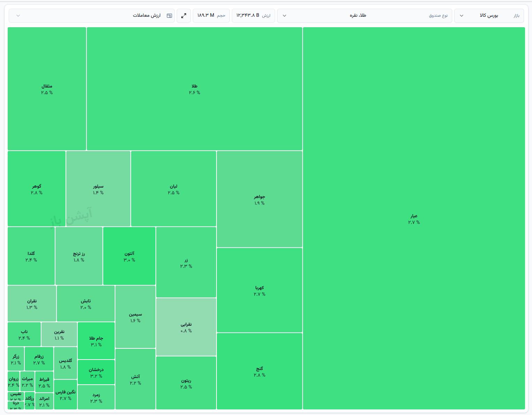The width and height of the screenshot is (532, 415).
Task: Select the عیار treemap tile
Action: click(x=414, y=218)
